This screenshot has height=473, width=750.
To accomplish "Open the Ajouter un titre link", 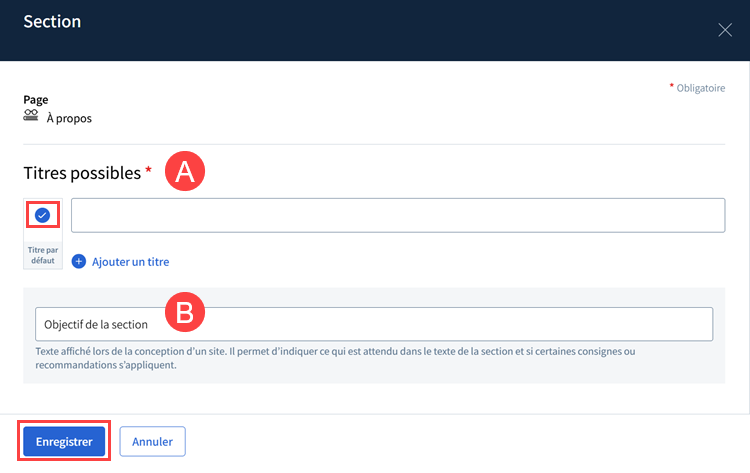I will pyautogui.click(x=131, y=262).
